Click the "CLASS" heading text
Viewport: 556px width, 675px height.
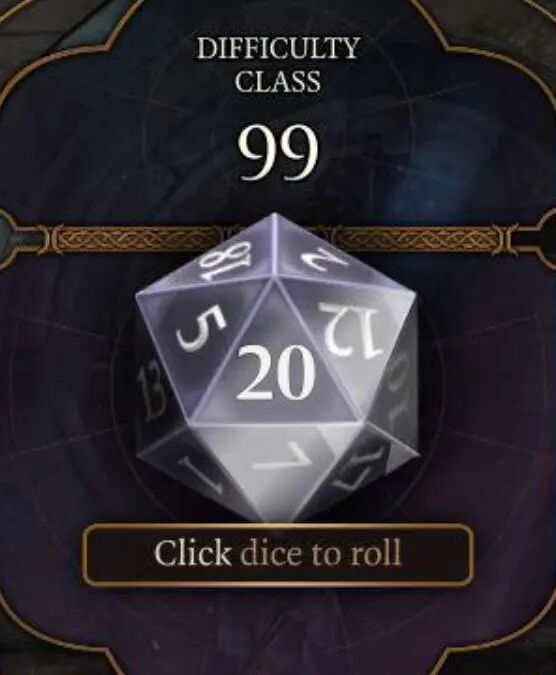click(x=278, y=81)
